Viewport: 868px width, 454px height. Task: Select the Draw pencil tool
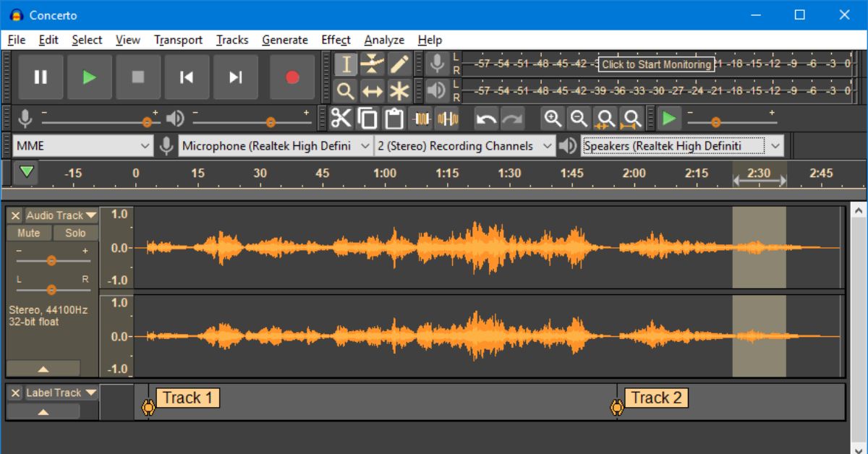click(399, 64)
